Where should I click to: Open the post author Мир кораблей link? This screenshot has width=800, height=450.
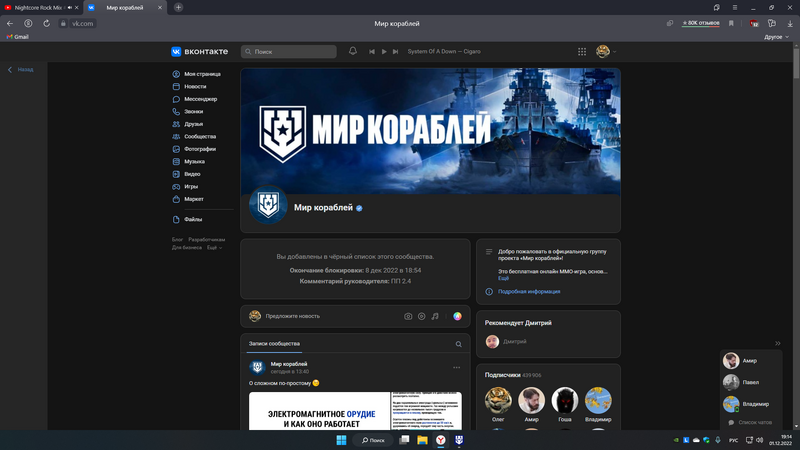point(289,364)
